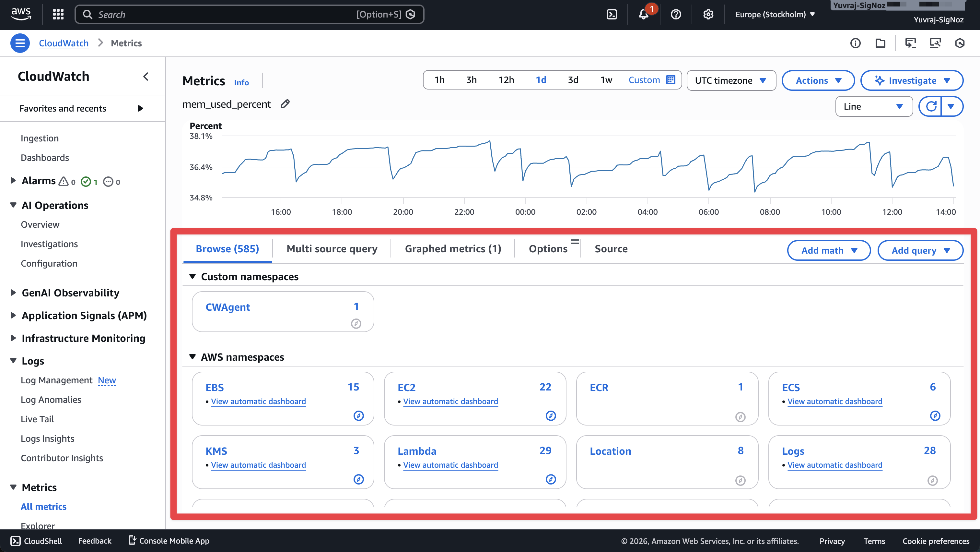Screen dimensions: 980x552
Task: Click the refresh icon above the chart
Action: click(931, 106)
